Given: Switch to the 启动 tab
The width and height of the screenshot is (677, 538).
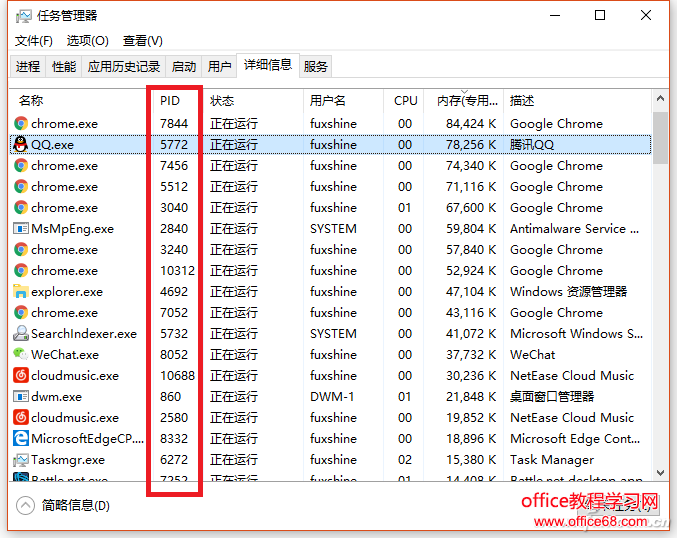Looking at the screenshot, I should click(183, 66).
